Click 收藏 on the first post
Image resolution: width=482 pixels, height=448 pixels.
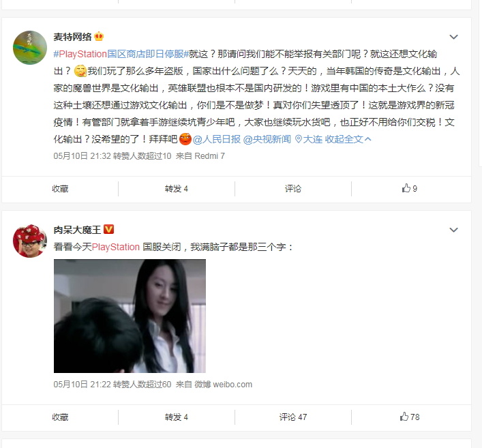[60, 188]
